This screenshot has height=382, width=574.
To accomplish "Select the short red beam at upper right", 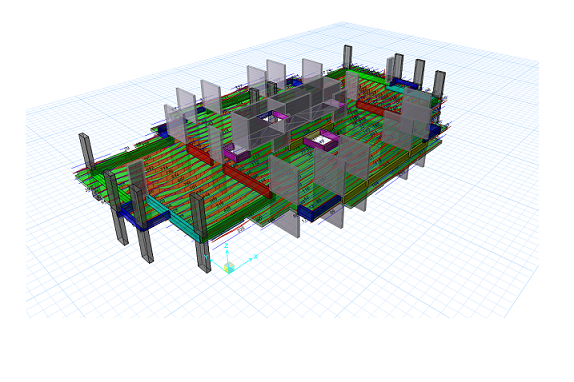I will (x=370, y=109).
